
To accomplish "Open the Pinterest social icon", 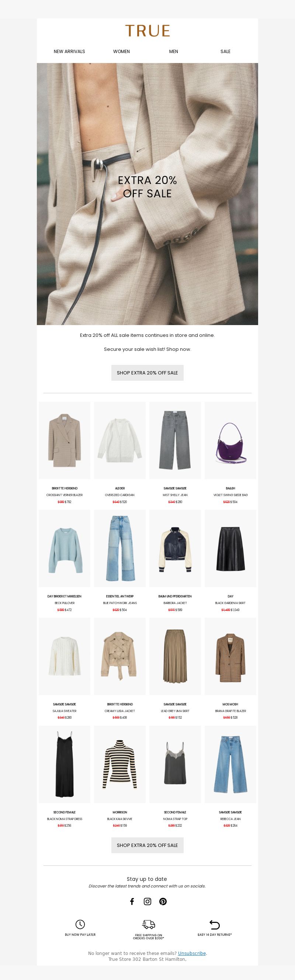I will [163, 901].
